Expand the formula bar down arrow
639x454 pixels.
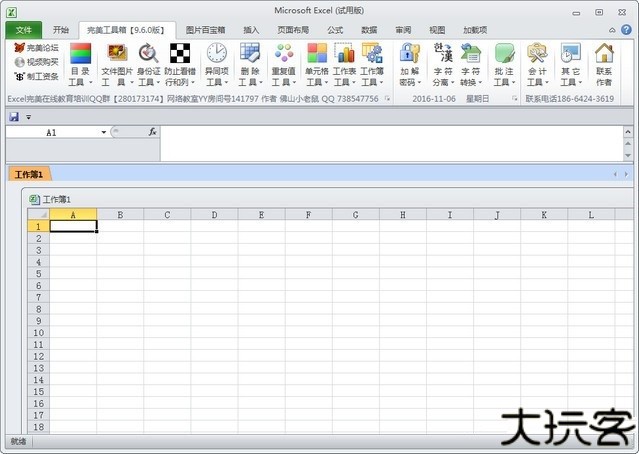coord(628,155)
